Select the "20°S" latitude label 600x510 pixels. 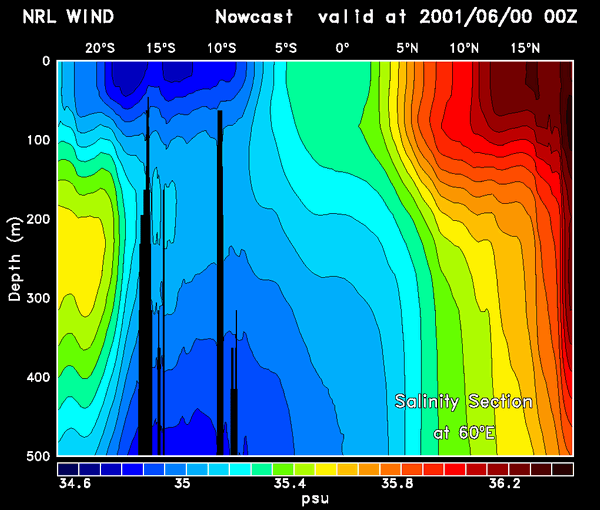tap(100, 48)
